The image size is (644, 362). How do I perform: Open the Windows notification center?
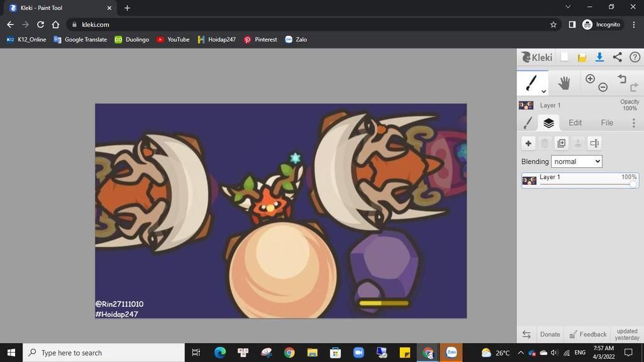coord(628,353)
